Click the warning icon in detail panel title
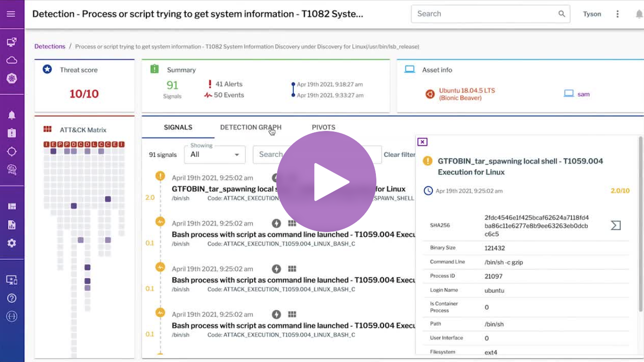The image size is (644, 362). coord(427,161)
